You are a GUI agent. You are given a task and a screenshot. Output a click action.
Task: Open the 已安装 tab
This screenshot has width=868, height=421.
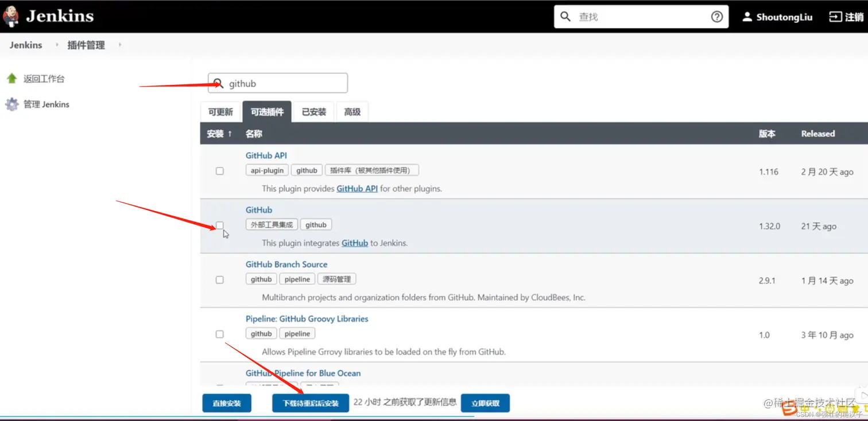coord(314,112)
